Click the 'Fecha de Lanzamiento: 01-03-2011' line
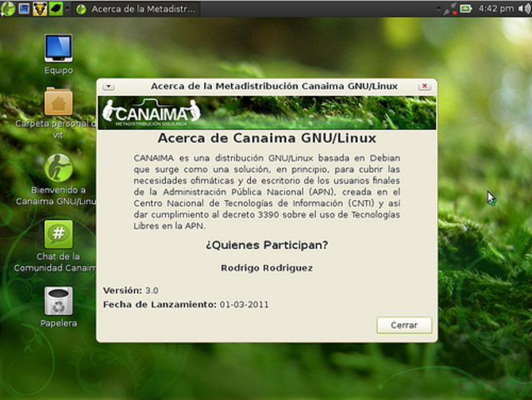The image size is (532, 400). 186,304
